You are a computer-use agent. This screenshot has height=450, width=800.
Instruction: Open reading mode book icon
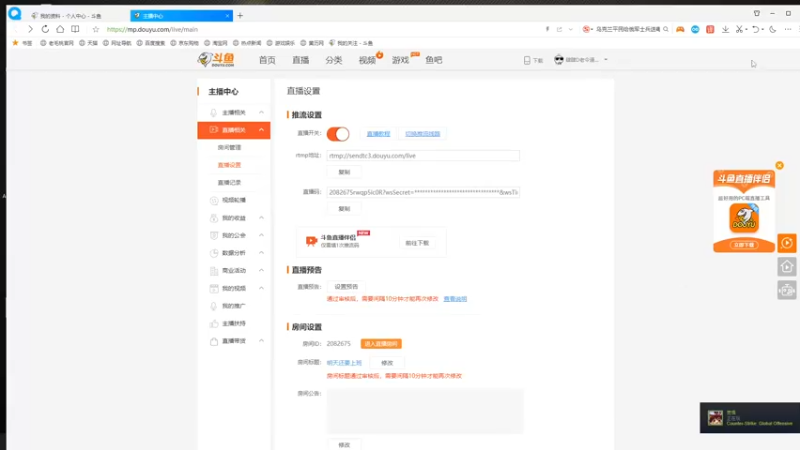75,29
